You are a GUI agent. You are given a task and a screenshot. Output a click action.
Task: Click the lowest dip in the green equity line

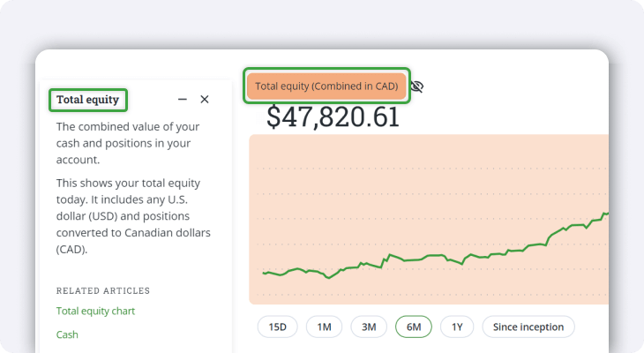(329, 277)
